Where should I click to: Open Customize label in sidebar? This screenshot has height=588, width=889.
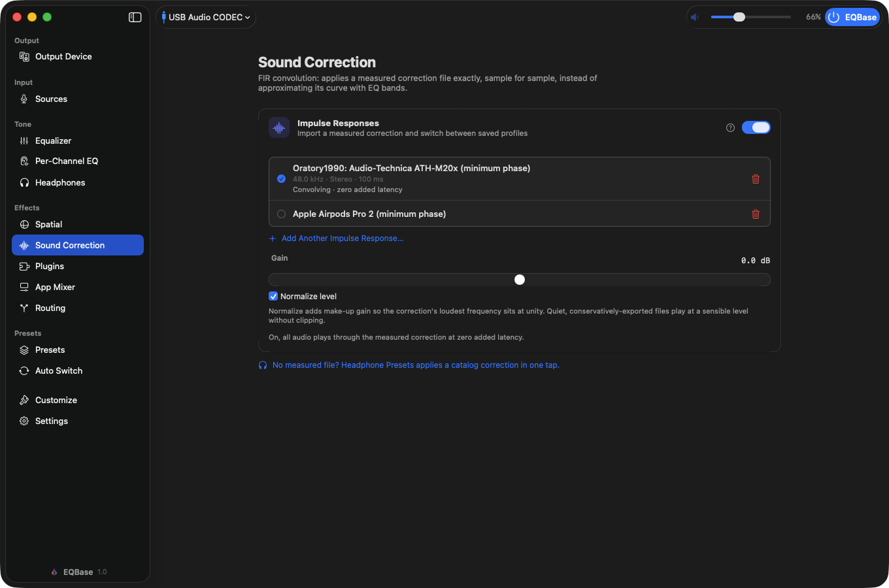(56, 400)
